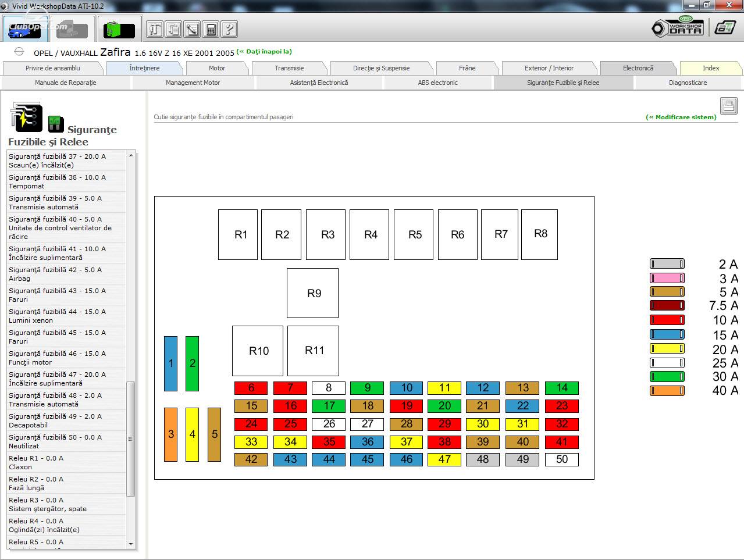Image resolution: width=744 pixels, height=560 pixels.
Task: Click red fuse 6 in diagram
Action: 251,388
